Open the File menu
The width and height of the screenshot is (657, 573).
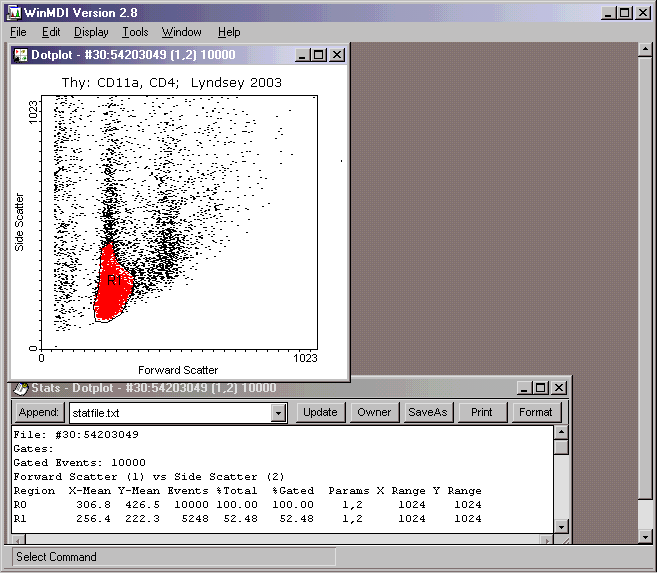point(18,32)
